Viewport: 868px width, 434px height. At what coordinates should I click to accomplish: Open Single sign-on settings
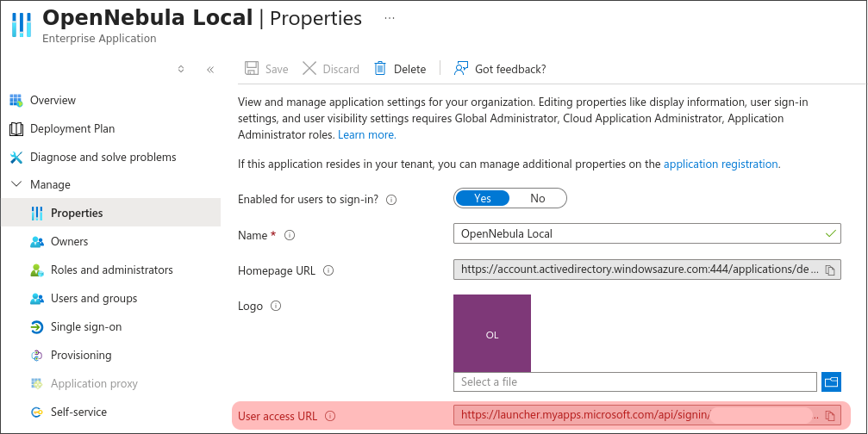pyautogui.click(x=85, y=327)
